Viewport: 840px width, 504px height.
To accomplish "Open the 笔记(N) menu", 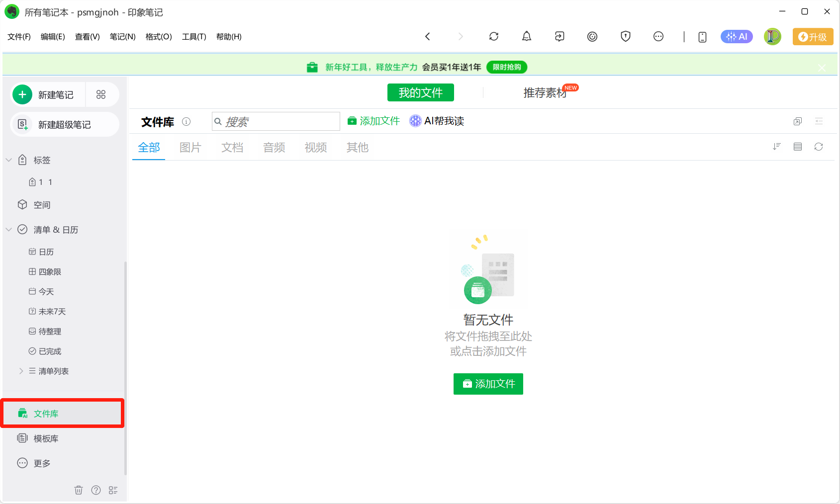I will click(x=122, y=37).
